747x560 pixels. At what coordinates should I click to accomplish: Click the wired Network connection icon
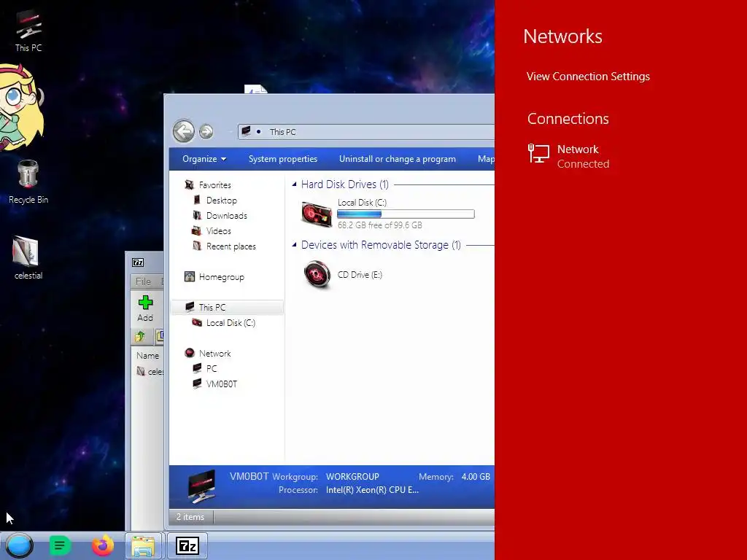click(539, 154)
